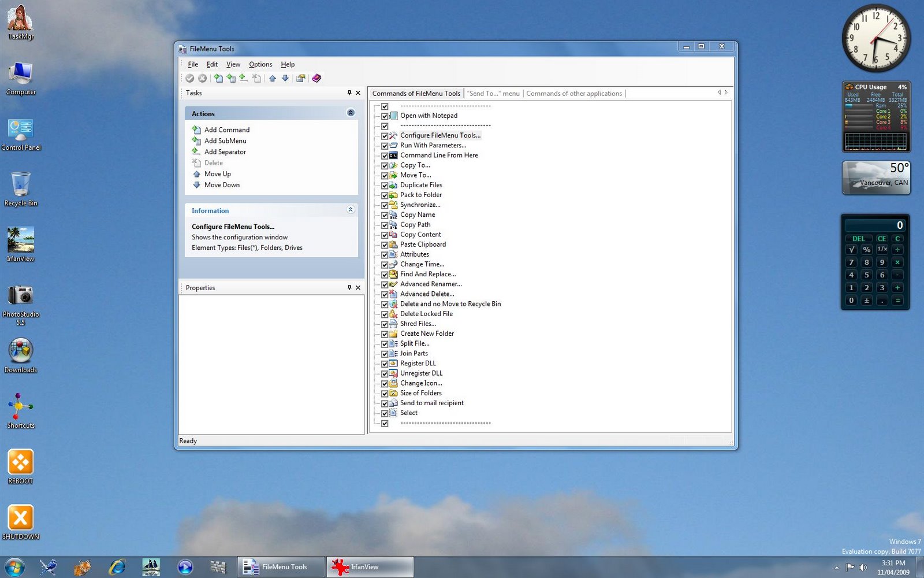This screenshot has width=924, height=578.
Task: Pin the Tasks panel
Action: click(x=349, y=92)
